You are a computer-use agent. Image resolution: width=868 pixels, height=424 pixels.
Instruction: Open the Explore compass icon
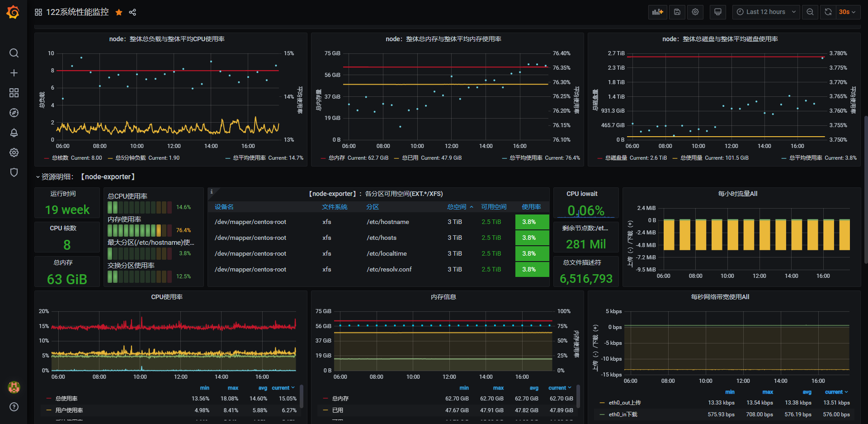click(x=14, y=113)
